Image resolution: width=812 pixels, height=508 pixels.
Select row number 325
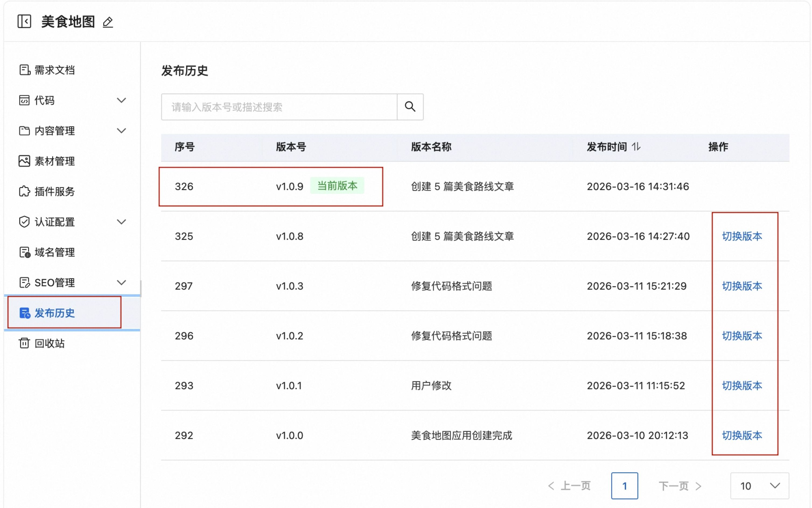(184, 236)
